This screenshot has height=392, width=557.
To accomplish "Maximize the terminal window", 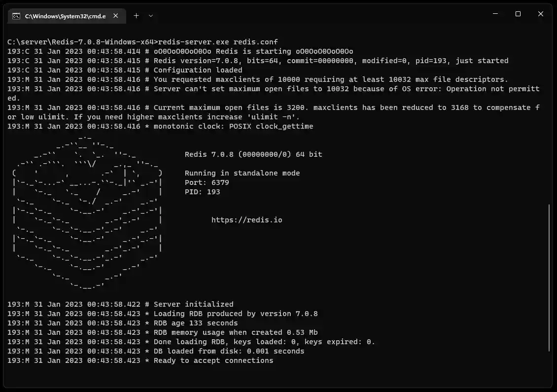I will [518, 14].
